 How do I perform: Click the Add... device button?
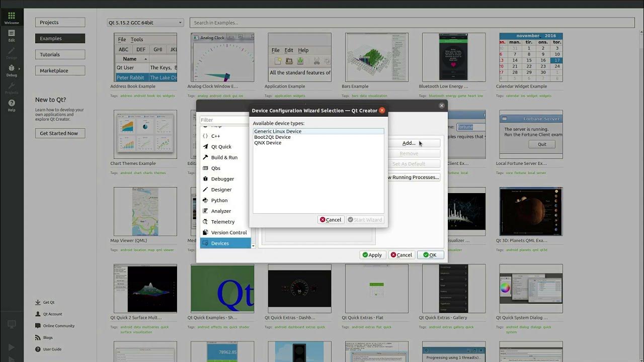(x=414, y=143)
